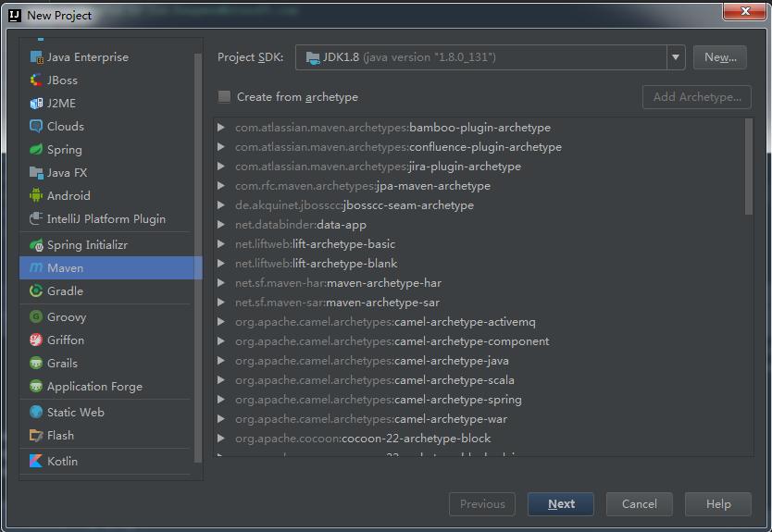Screen dimensions: 772x532
Task: Select Java Enterprise in the project list
Action: tap(87, 57)
